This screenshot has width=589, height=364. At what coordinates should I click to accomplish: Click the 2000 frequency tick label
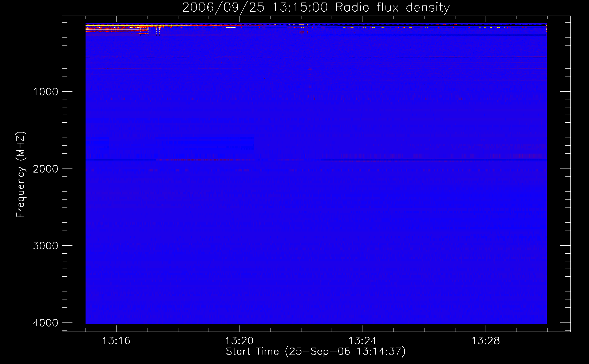46,169
